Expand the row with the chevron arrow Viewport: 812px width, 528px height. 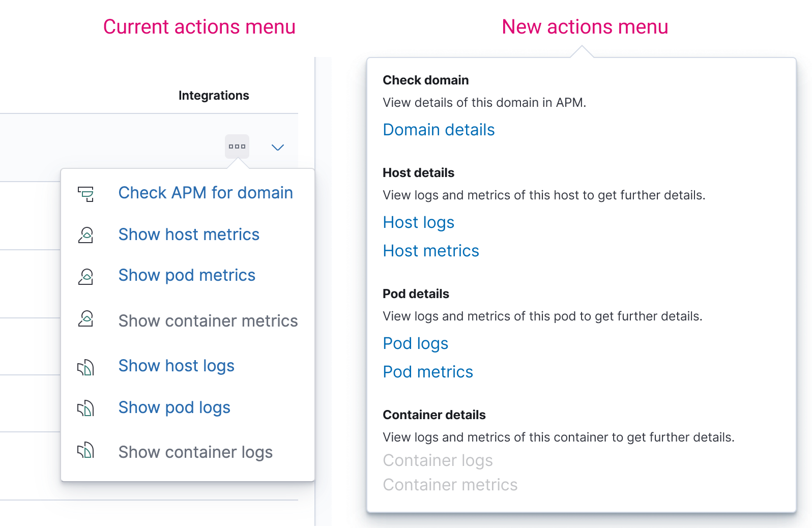(278, 148)
